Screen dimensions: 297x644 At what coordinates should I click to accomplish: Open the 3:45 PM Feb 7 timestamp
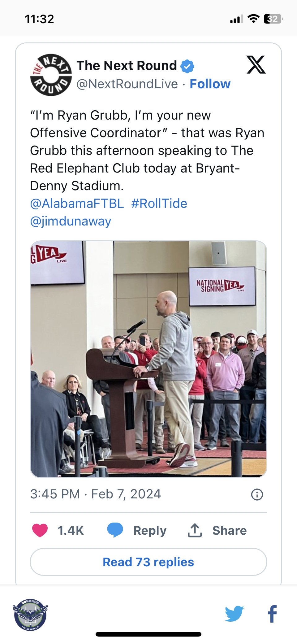96,494
